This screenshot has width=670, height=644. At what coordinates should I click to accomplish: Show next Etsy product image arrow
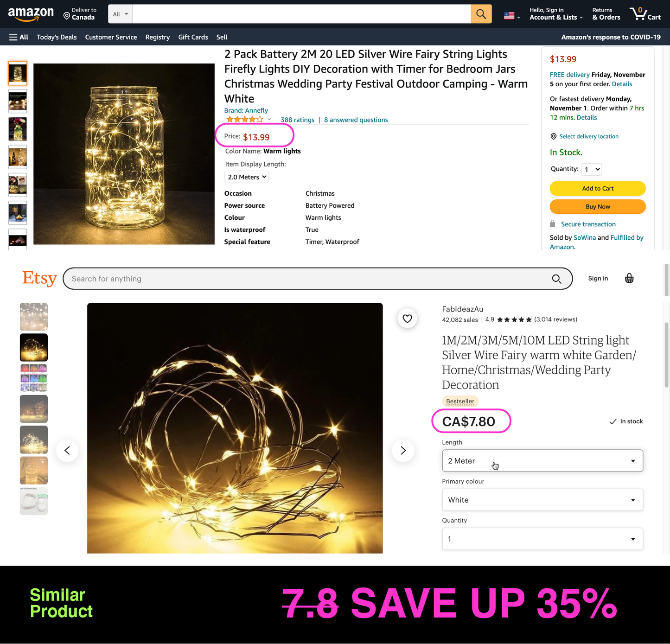[x=403, y=450]
